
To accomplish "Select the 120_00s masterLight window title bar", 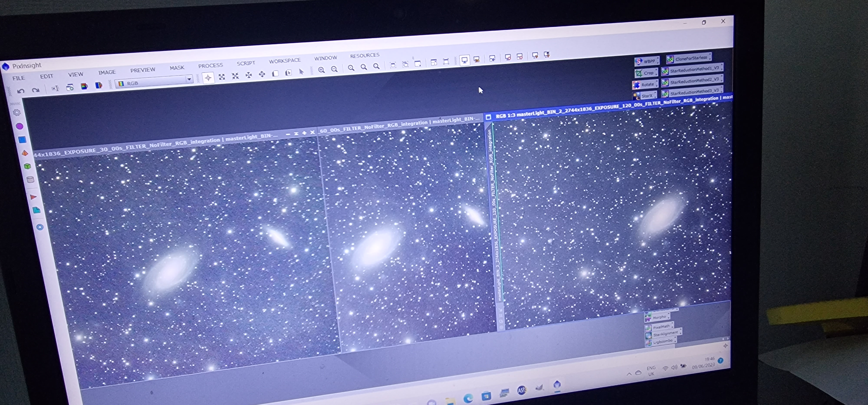I will click(x=608, y=107).
